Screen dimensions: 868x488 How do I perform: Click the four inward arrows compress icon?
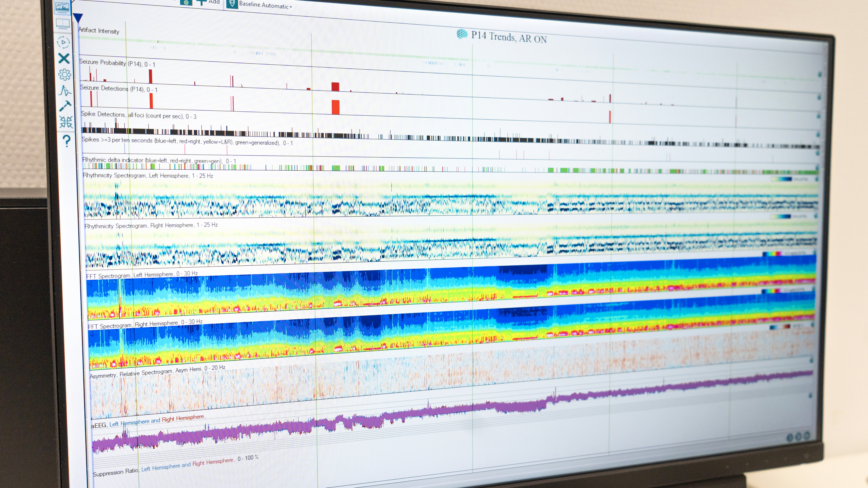click(x=66, y=122)
